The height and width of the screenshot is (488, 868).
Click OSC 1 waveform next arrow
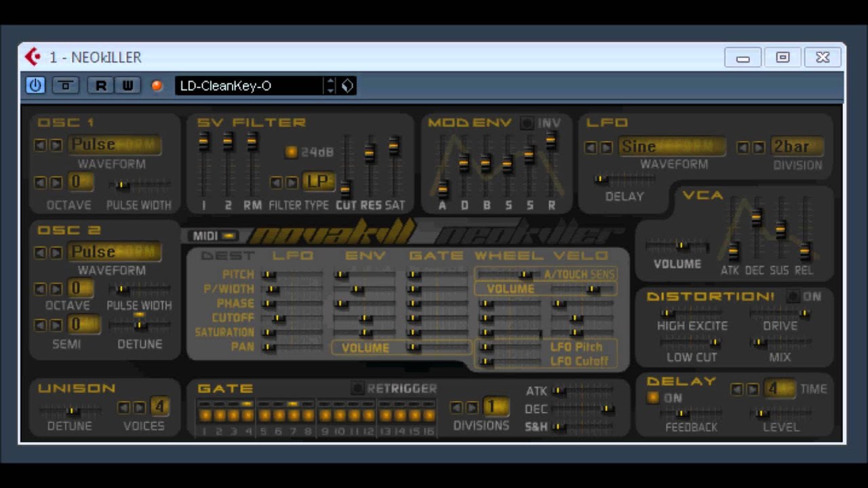(56, 146)
